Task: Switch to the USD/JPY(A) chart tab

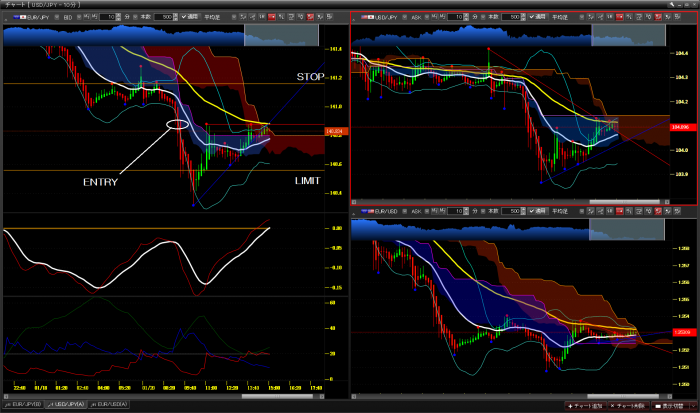Action: 66,405
